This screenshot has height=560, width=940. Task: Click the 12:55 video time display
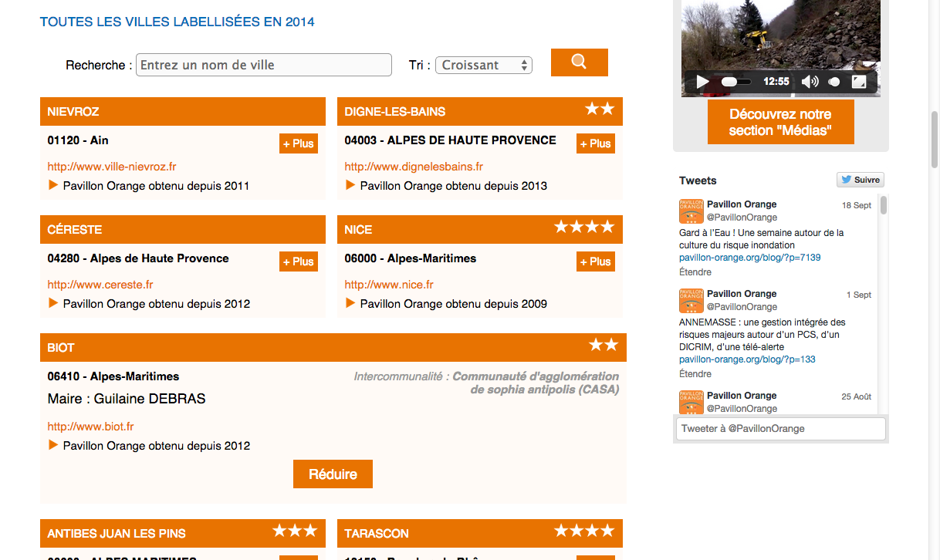tap(776, 81)
